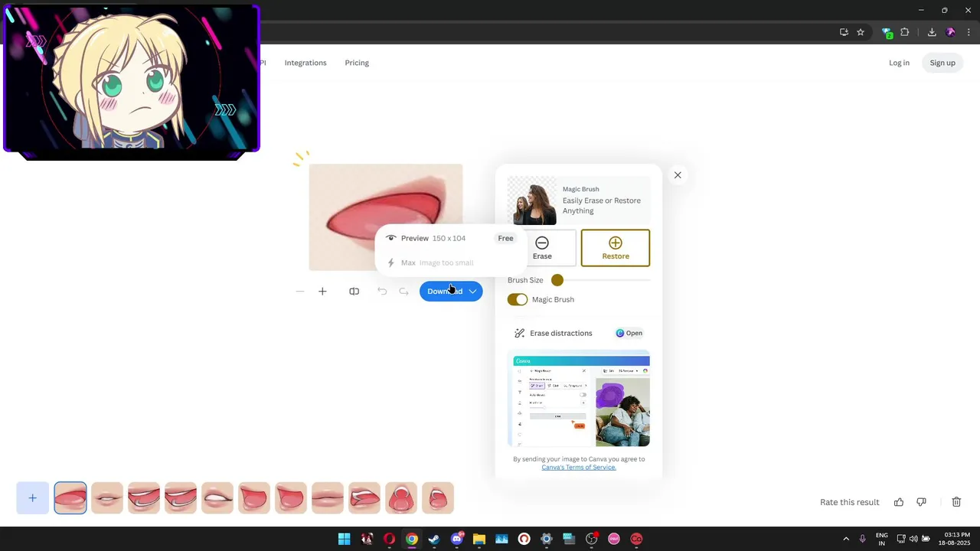Click the far end of Brush Size track
980x551 pixels.
[x=648, y=280]
